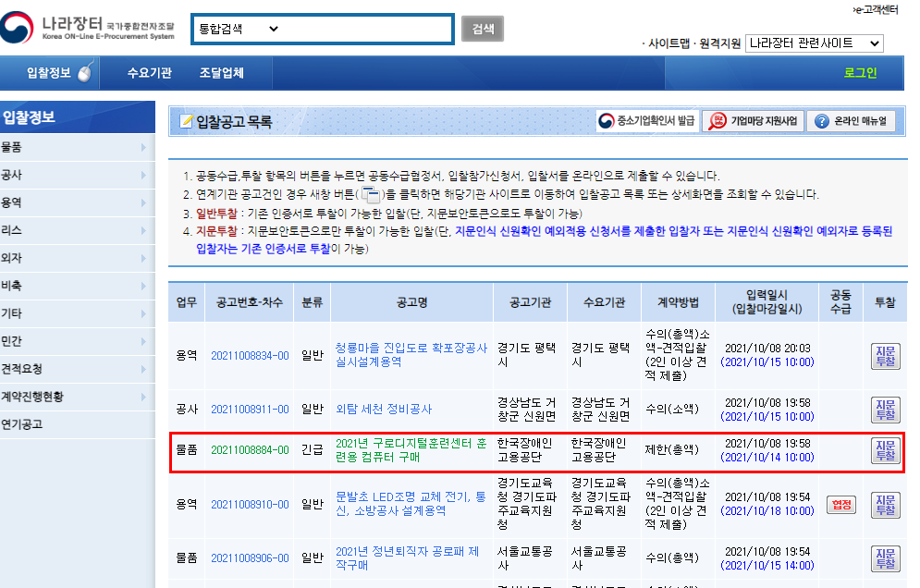Click into the search text field
Viewport: 920px width, 588px height.
pos(366,29)
